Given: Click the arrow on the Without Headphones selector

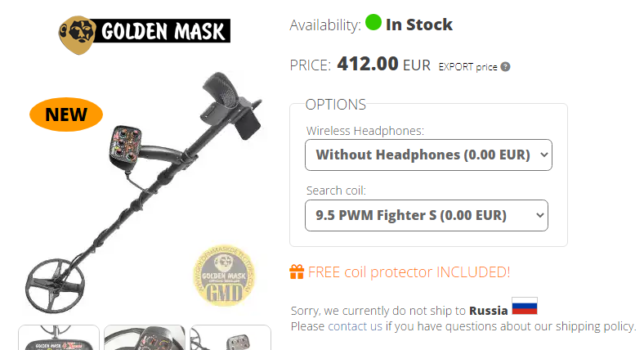Looking at the screenshot, I should (543, 155).
